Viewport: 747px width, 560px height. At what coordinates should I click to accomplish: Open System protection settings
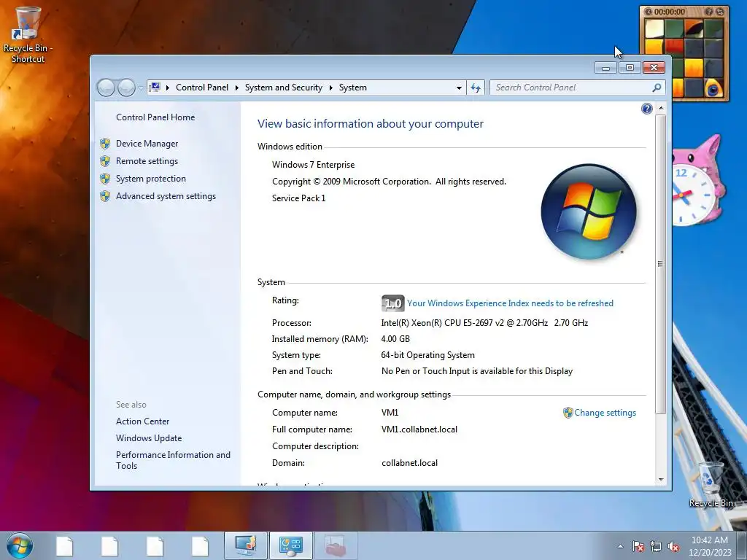(150, 179)
